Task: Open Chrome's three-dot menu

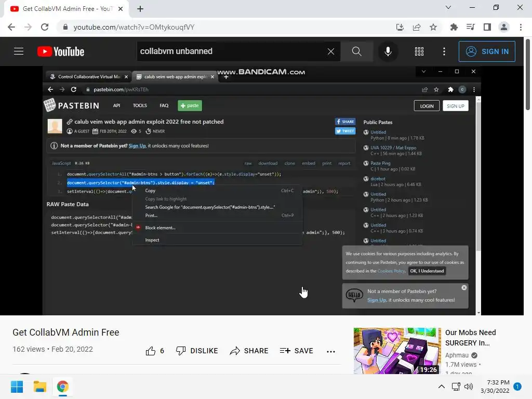Action: coord(521,27)
